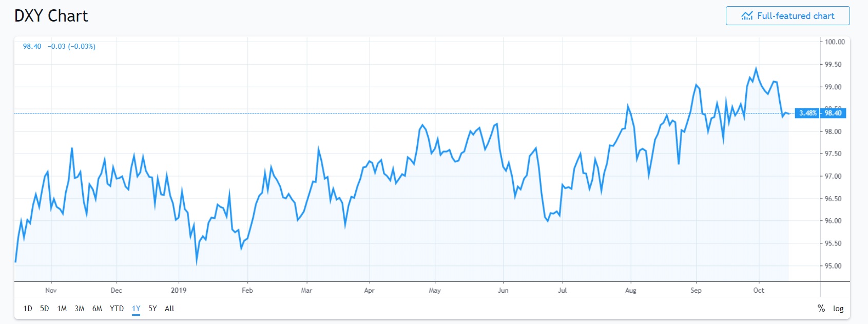868x324 pixels.
Task: Click the active 1Y range tab
Action: [136, 309]
